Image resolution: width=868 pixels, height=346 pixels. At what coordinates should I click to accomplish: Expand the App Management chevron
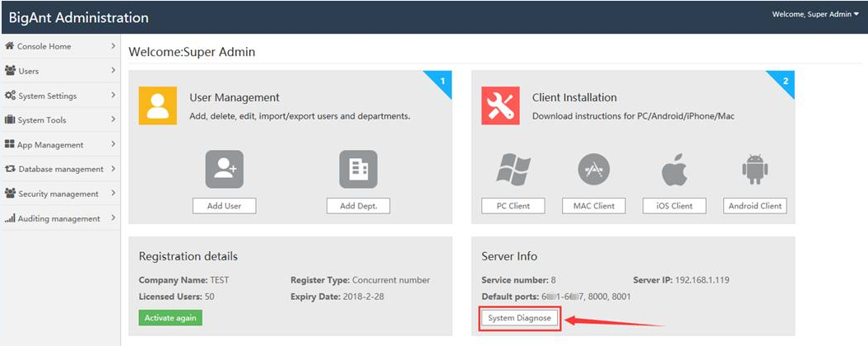[113, 144]
